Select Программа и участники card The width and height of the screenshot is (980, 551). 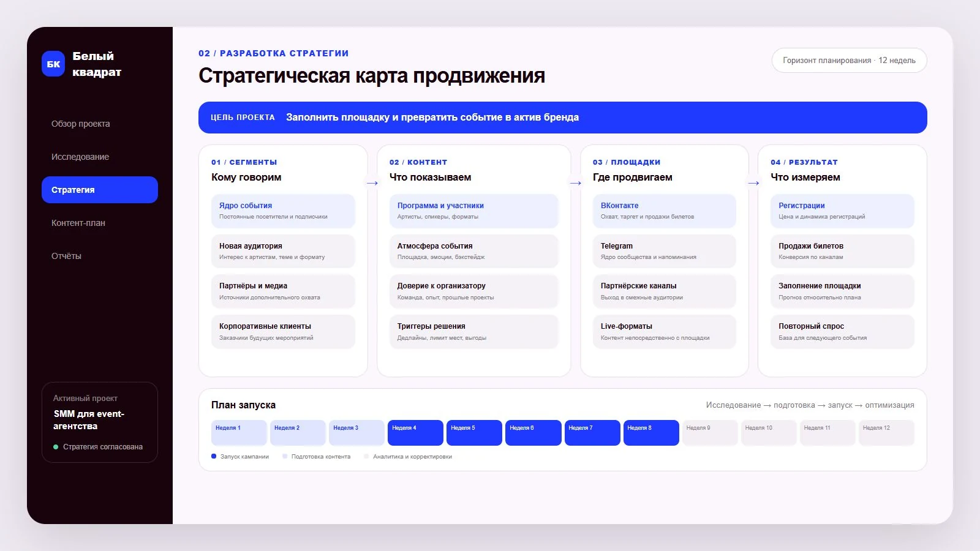coord(473,211)
